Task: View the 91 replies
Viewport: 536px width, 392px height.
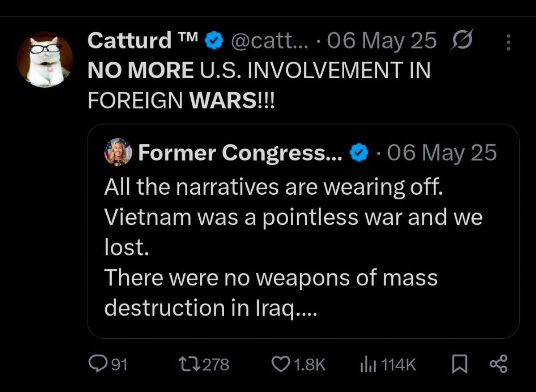Action: point(119,364)
